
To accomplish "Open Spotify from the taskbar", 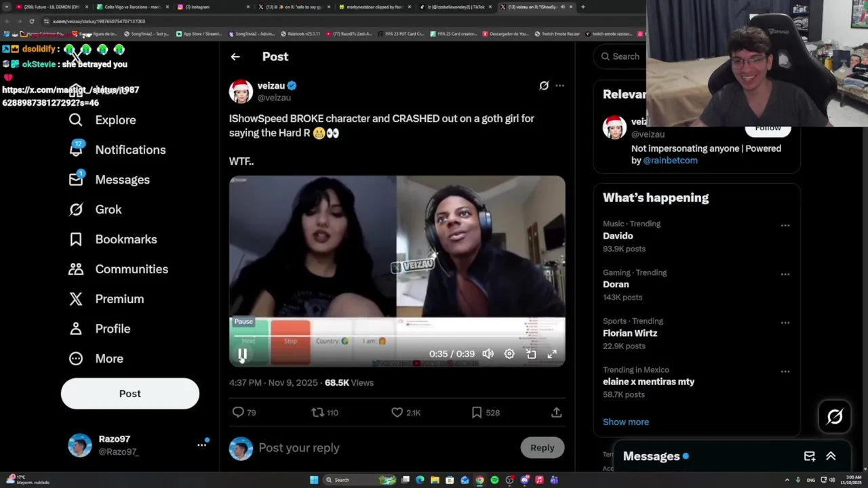I will (494, 480).
